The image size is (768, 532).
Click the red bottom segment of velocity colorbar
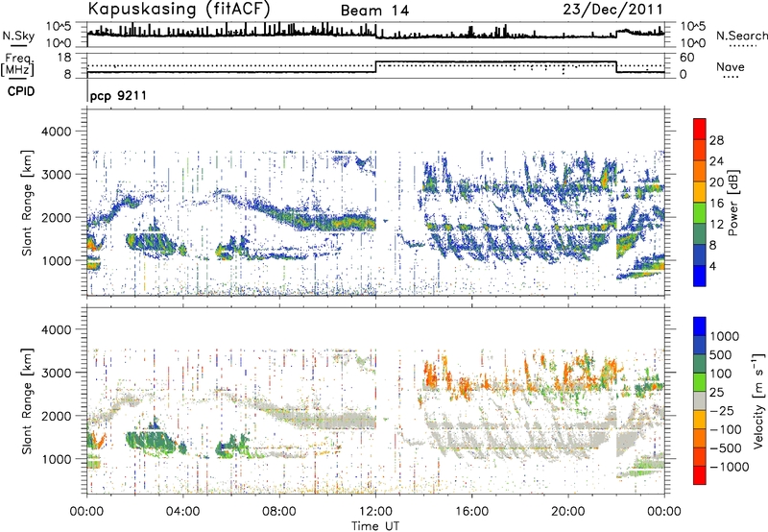pos(700,475)
